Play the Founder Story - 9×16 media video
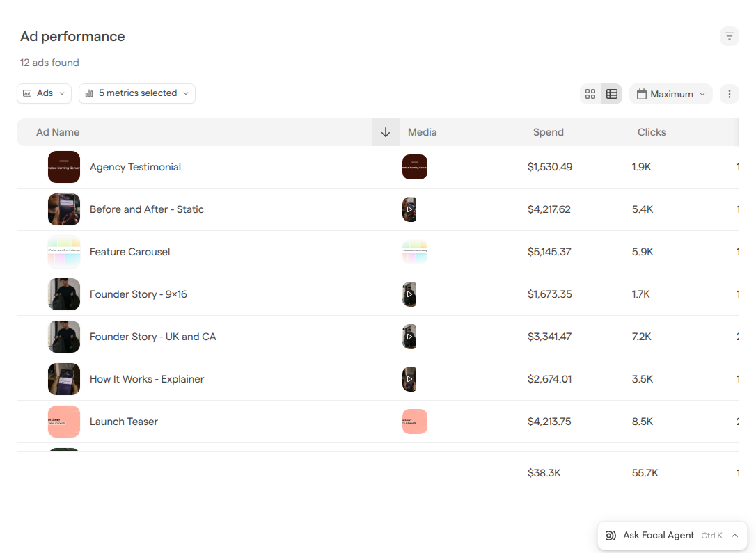The height and width of the screenshot is (553, 756). [x=409, y=294]
